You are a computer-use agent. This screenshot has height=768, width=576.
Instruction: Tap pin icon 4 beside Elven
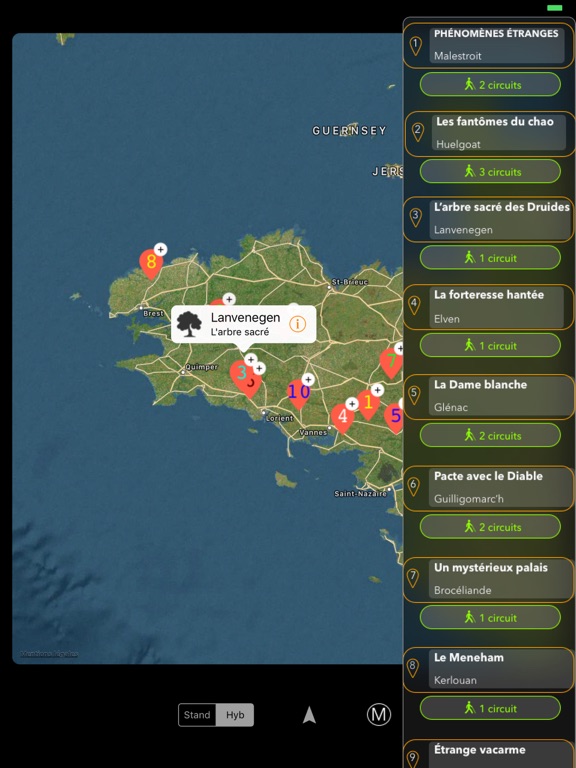(x=414, y=306)
